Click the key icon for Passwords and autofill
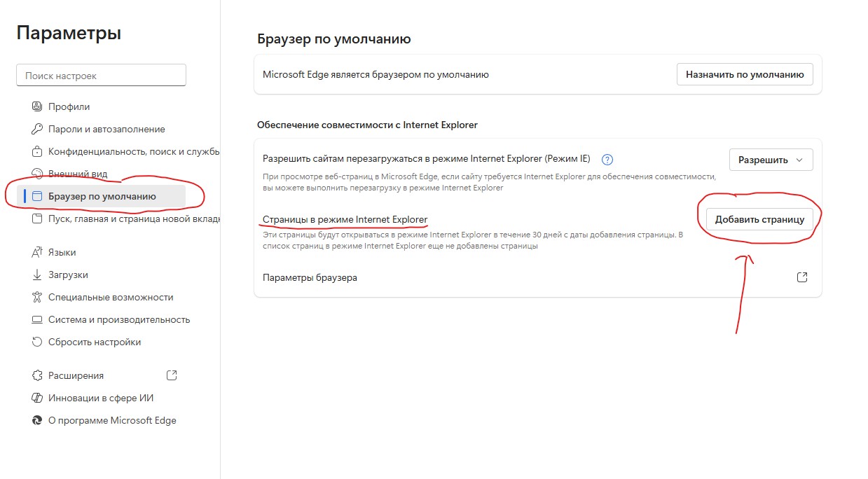This screenshot has height=479, width=868. pyautogui.click(x=38, y=129)
